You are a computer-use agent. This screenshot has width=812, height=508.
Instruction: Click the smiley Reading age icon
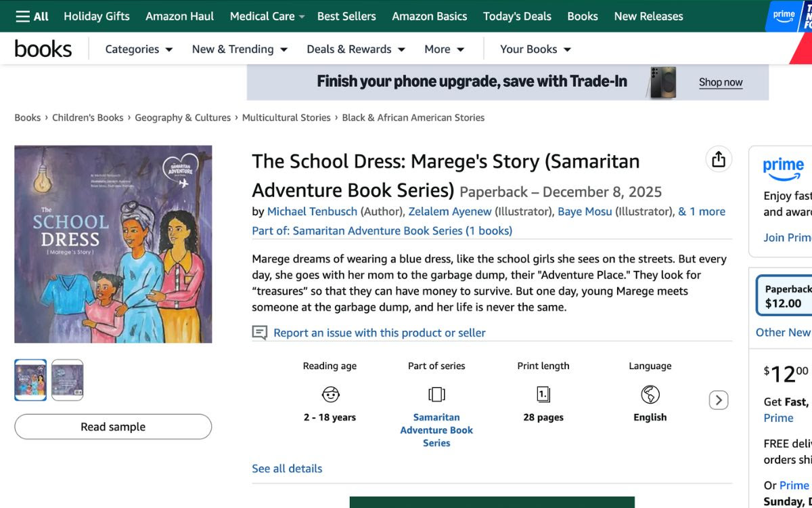click(x=330, y=394)
